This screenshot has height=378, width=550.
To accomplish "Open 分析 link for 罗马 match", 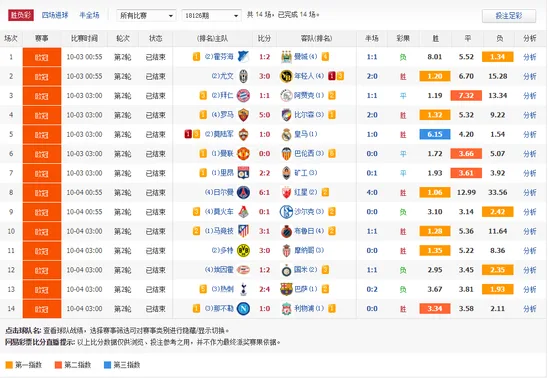I will [x=530, y=115].
